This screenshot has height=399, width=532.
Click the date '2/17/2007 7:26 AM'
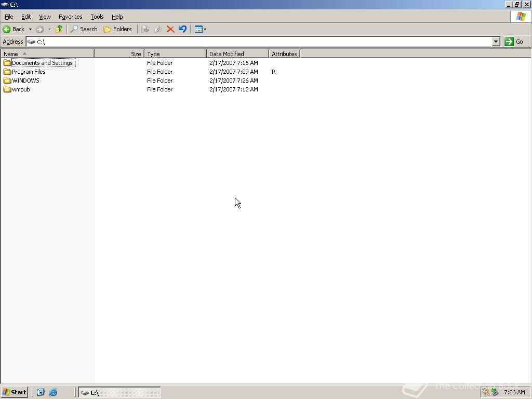tap(234, 81)
